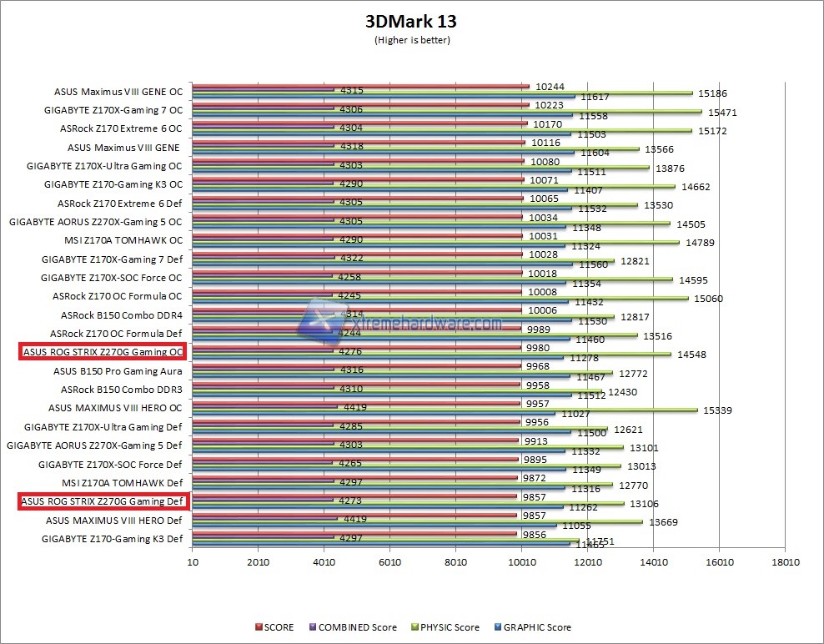Click the 4322 COMBINED score value
Viewport: 824px width, 644px height.
tap(349, 258)
